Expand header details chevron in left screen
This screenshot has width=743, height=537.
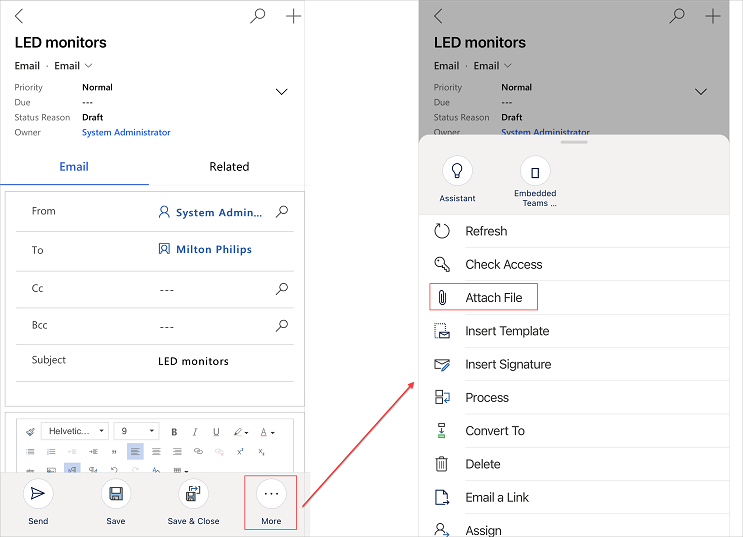[x=281, y=91]
